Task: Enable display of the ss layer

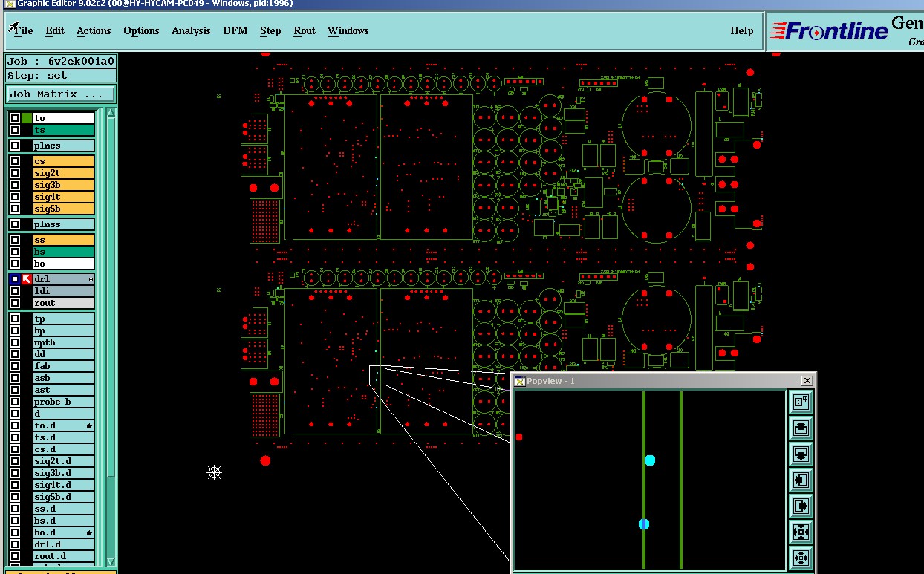Action: pos(15,240)
